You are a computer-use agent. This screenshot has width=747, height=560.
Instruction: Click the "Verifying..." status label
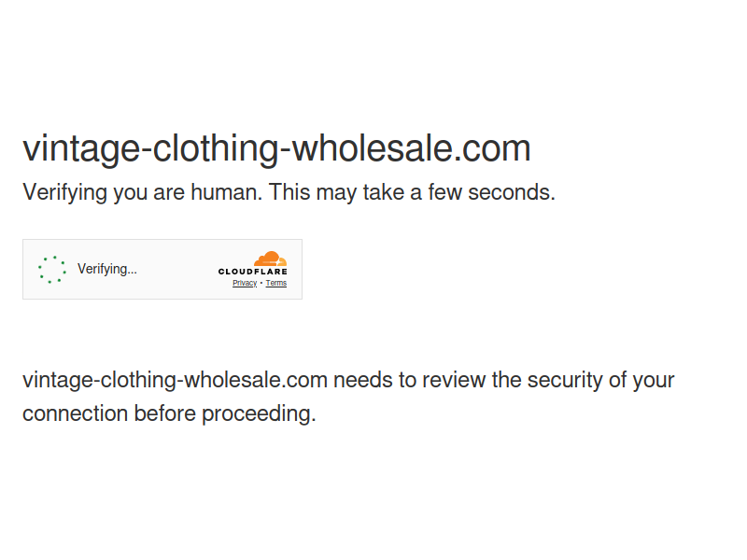coord(106,269)
